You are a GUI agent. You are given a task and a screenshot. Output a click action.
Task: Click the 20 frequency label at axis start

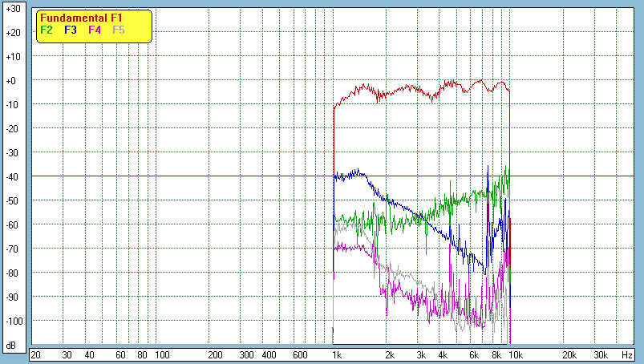click(35, 354)
